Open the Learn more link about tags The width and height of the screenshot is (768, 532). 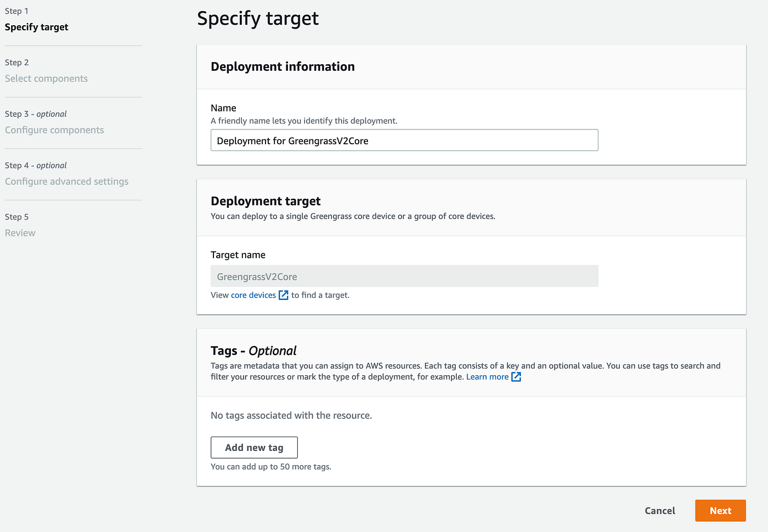[x=487, y=377]
